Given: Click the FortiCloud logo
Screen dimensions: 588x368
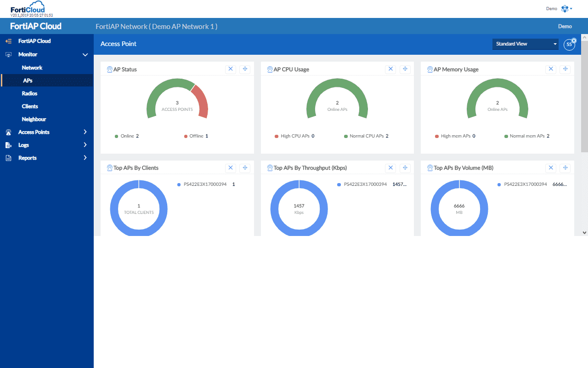Looking at the screenshot, I should (x=28, y=7).
